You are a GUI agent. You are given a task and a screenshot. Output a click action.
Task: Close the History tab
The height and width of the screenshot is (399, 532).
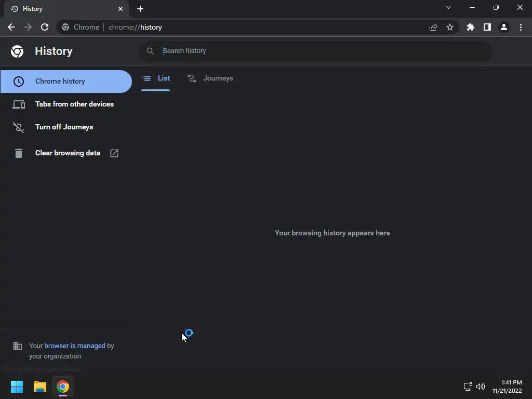point(121,9)
